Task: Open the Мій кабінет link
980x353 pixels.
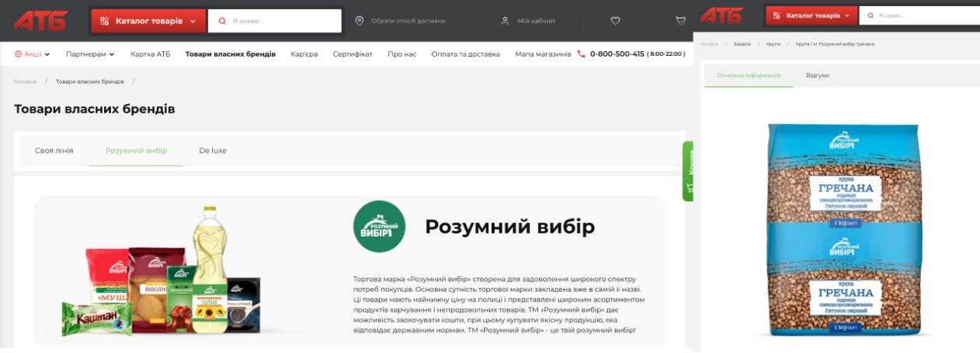Action: click(537, 21)
